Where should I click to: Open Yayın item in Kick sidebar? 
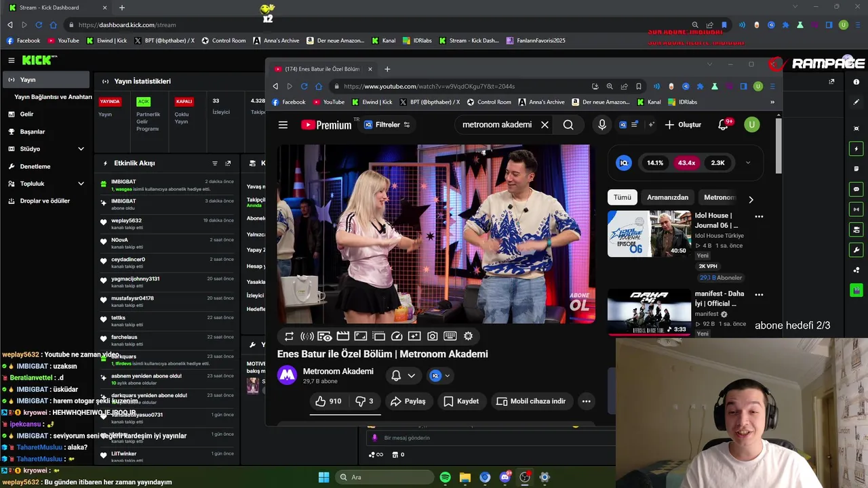[x=45, y=80]
